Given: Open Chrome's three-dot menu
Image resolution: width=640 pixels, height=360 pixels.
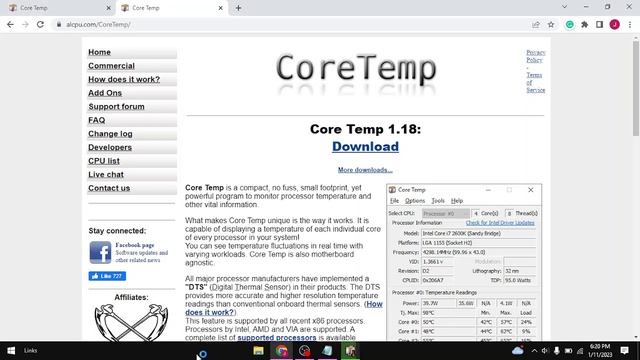Looking at the screenshot, I should coord(630,24).
